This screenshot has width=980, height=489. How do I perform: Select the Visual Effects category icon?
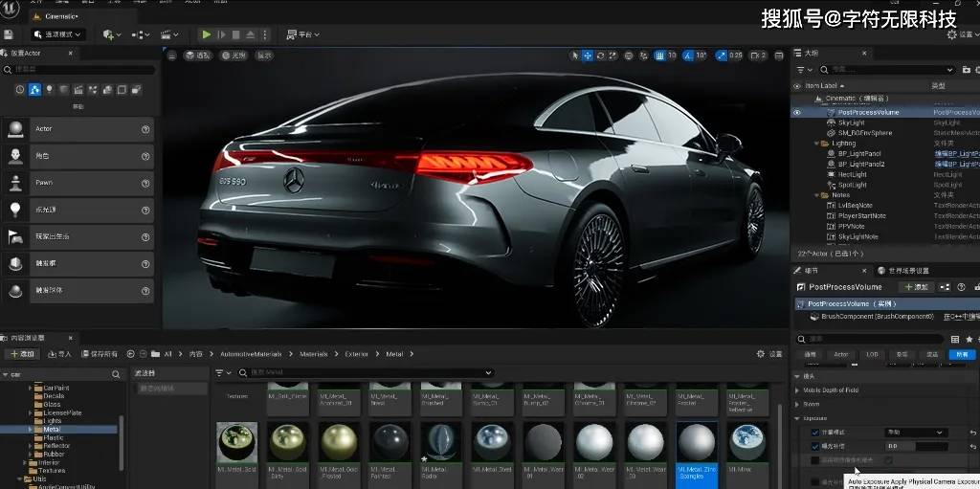[93, 90]
